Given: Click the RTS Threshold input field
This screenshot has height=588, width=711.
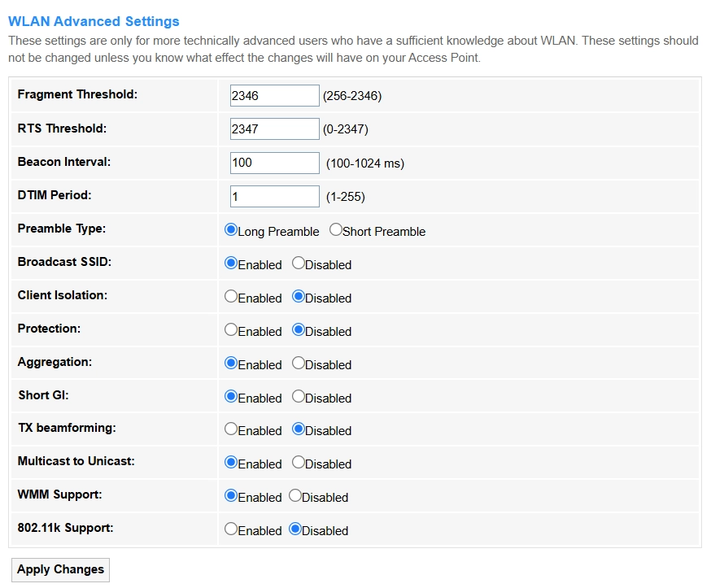Looking at the screenshot, I should click(274, 128).
